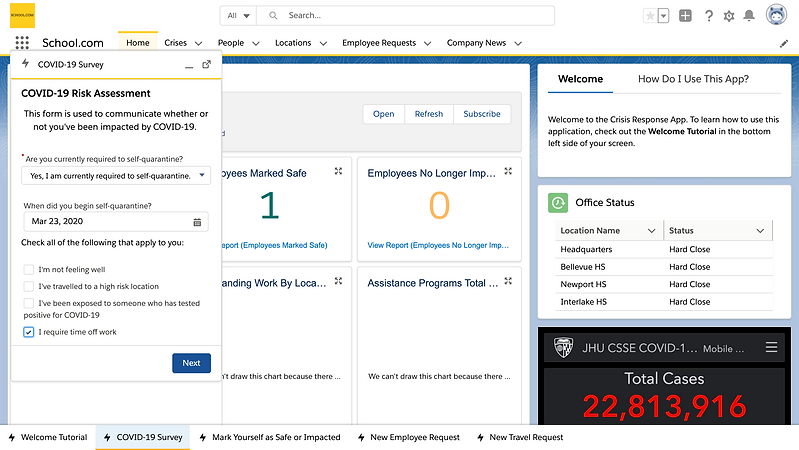
Task: Open the help question mark icon
Action: pyautogui.click(x=708, y=16)
